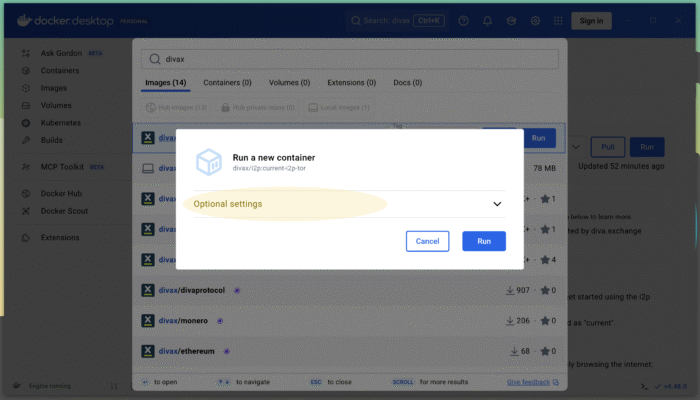The image size is (700, 400).
Task: Go to Volumes in the sidebar
Action: point(56,105)
